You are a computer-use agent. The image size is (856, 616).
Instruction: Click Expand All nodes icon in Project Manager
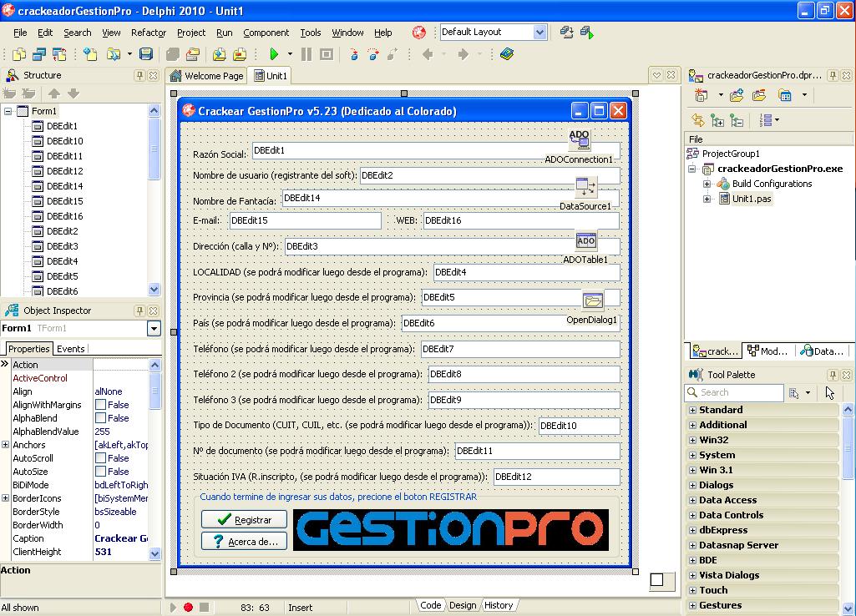717,120
